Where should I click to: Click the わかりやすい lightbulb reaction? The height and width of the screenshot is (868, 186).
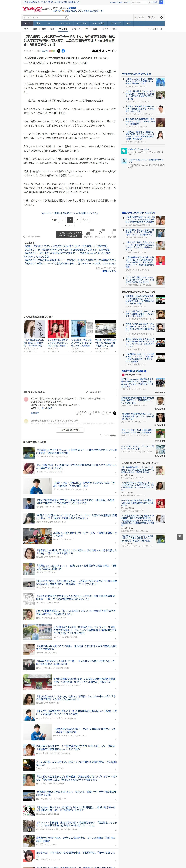coord(100,233)
